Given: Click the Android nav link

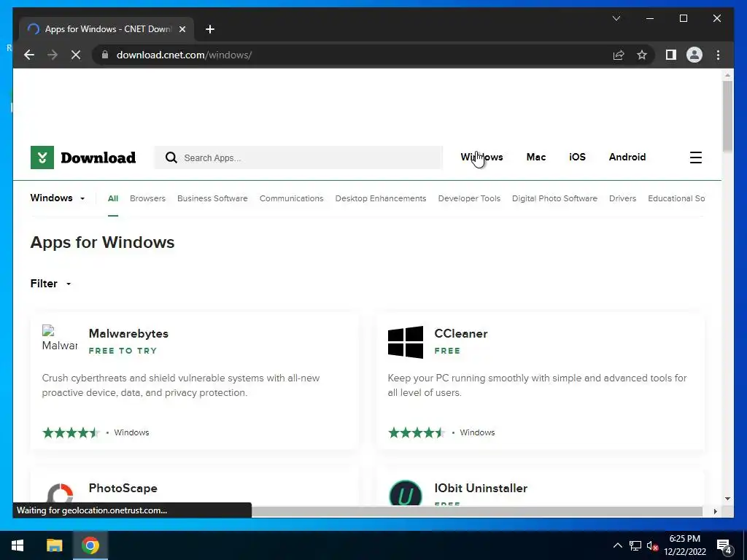Looking at the screenshot, I should point(627,157).
